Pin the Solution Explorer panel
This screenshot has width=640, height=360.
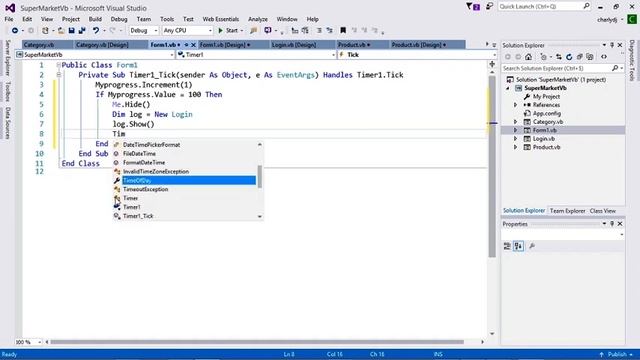612,45
